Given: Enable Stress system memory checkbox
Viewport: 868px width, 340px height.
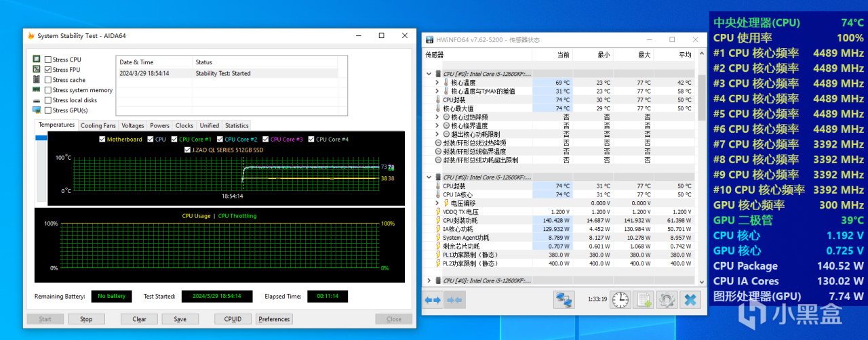Looking at the screenshot, I should tap(48, 90).
